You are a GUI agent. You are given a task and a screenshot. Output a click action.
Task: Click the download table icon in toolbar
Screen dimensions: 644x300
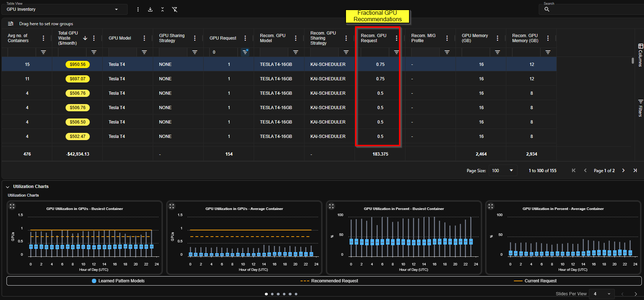coord(150,9)
